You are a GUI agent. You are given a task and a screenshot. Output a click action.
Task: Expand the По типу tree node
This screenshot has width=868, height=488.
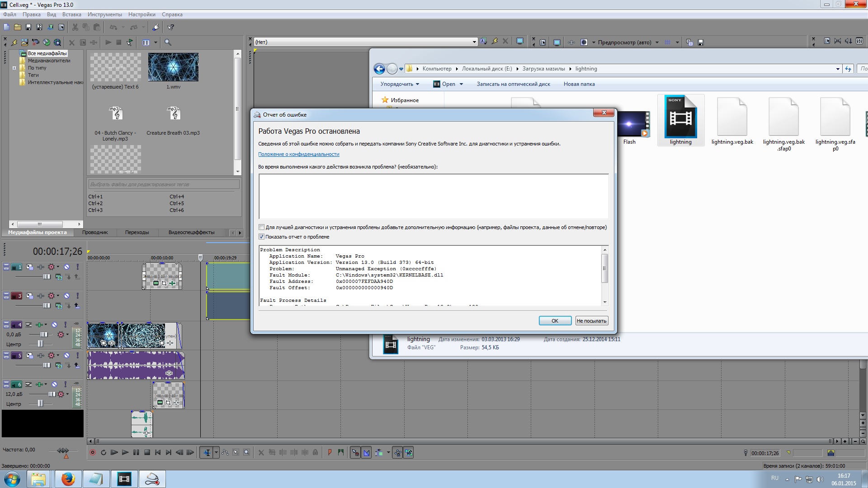click(14, 68)
